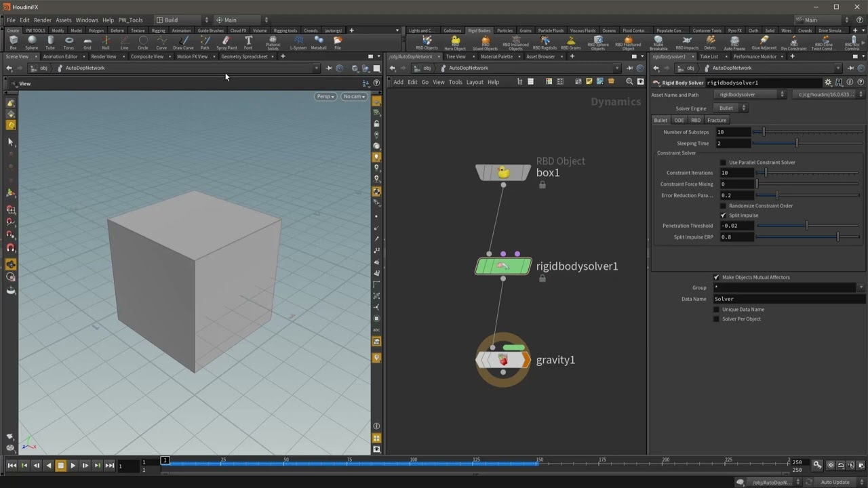This screenshot has height=488, width=868.
Task: Select the Sphere shelf tool
Action: [x=32, y=43]
